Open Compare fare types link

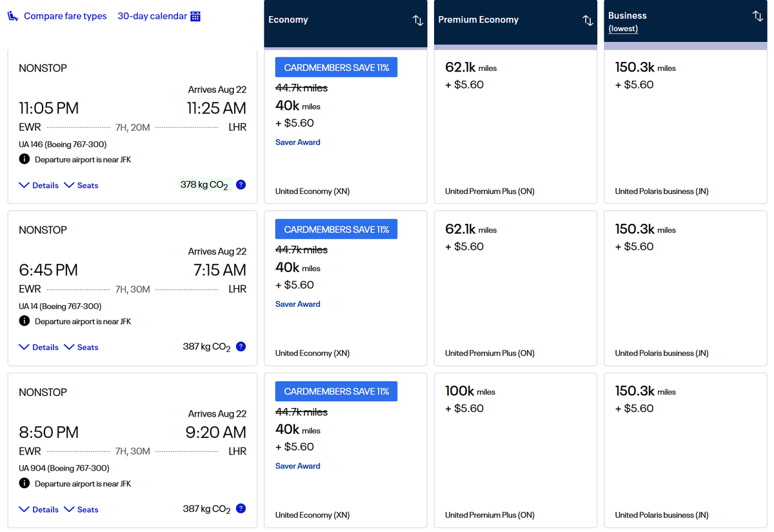click(65, 16)
